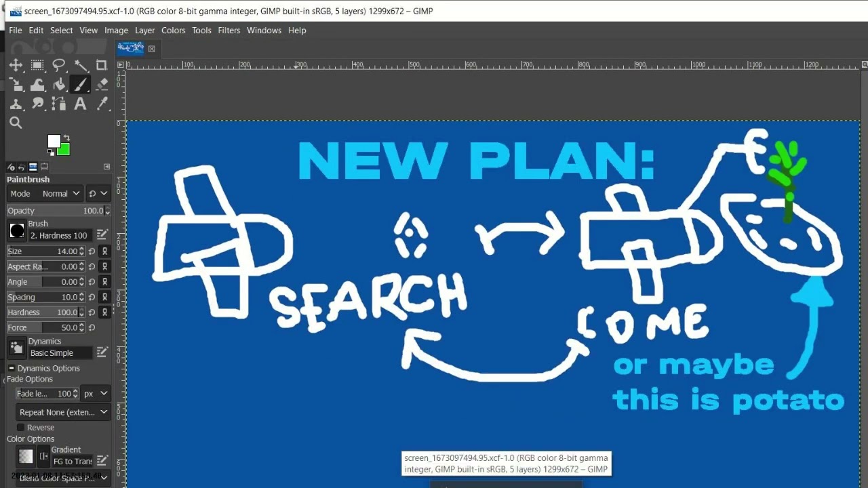This screenshot has height=488, width=868.
Task: Toggle link Spacing to brush default
Action: point(104,297)
